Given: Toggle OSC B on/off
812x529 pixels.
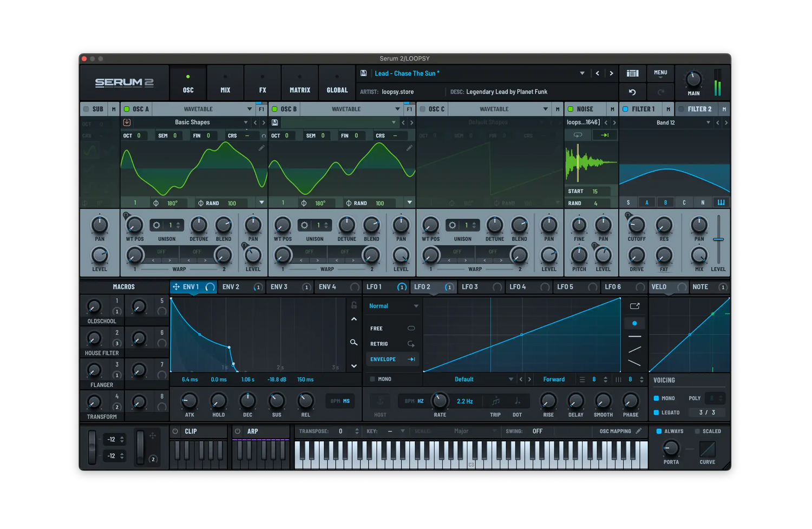Looking at the screenshot, I should pyautogui.click(x=274, y=109).
